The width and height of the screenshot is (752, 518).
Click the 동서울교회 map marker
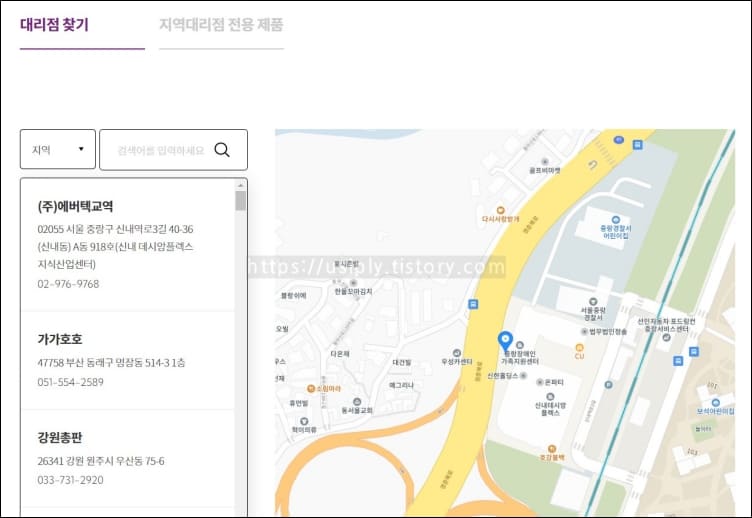(357, 401)
